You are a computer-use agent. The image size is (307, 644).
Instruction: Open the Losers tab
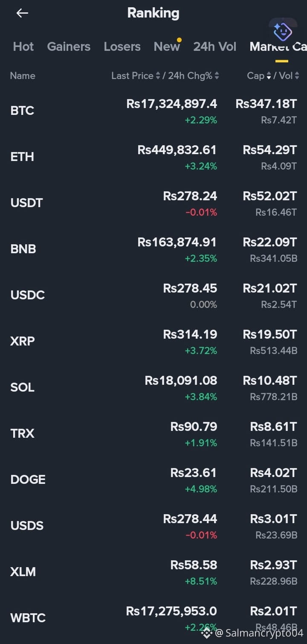point(122,47)
